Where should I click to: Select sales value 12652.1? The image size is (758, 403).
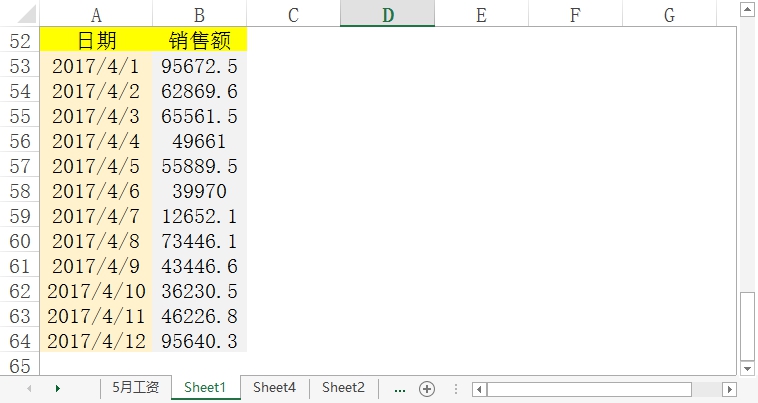click(199, 216)
